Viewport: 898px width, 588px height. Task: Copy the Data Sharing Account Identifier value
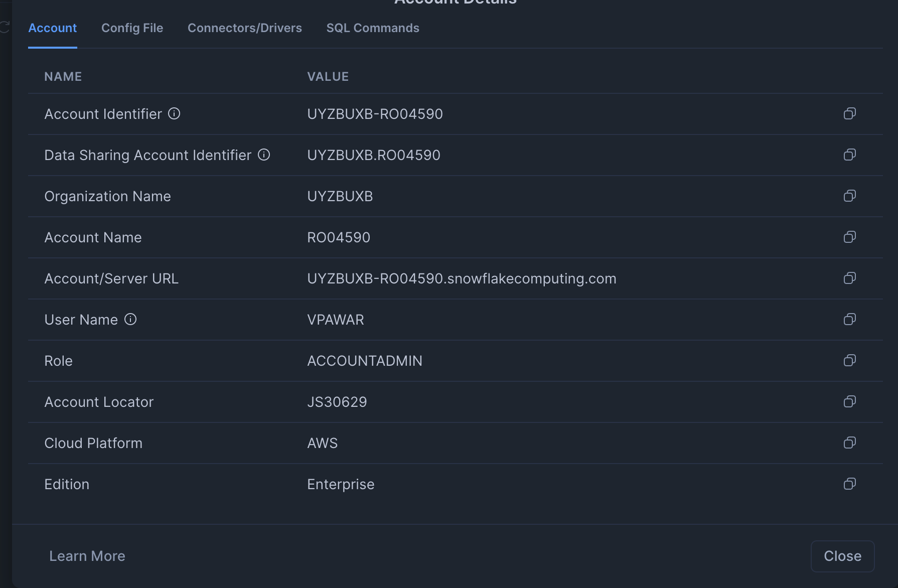click(849, 155)
